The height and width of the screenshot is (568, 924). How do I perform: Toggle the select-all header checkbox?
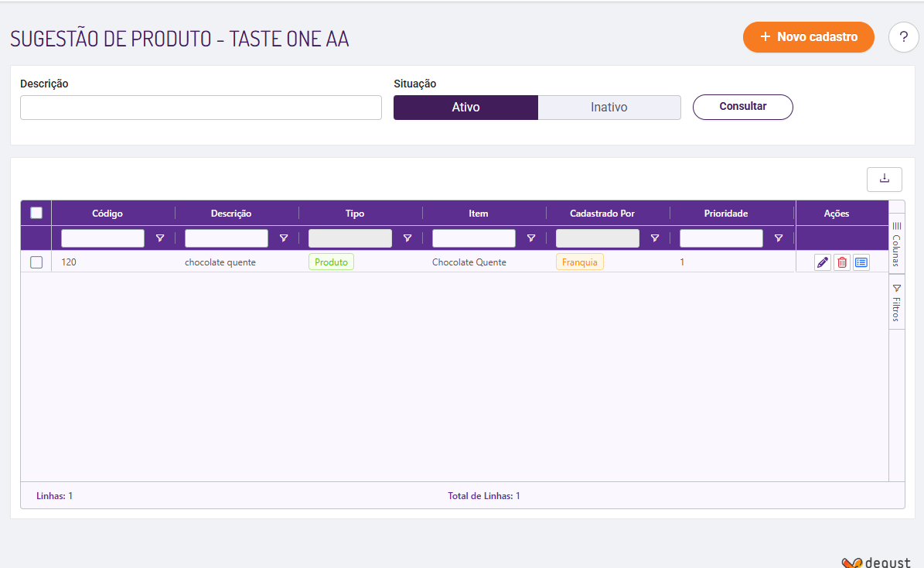point(36,213)
